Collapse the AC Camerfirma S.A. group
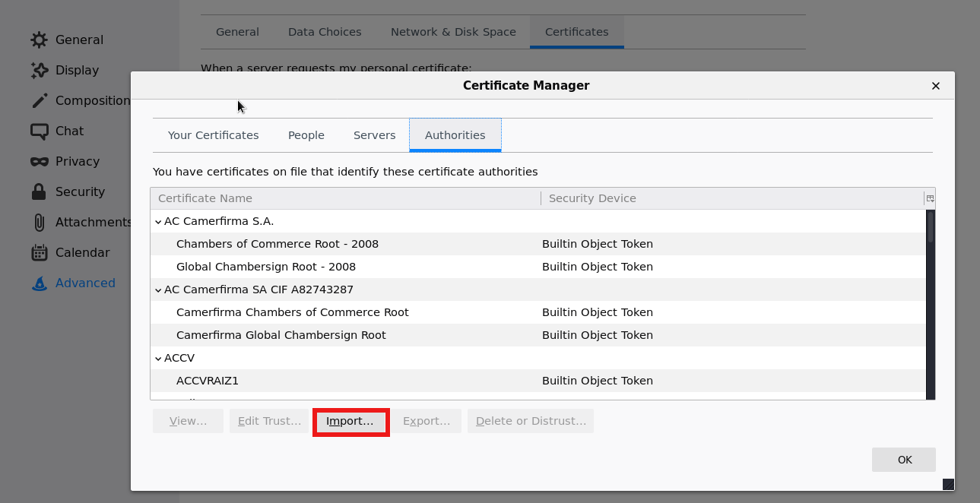 click(x=158, y=222)
